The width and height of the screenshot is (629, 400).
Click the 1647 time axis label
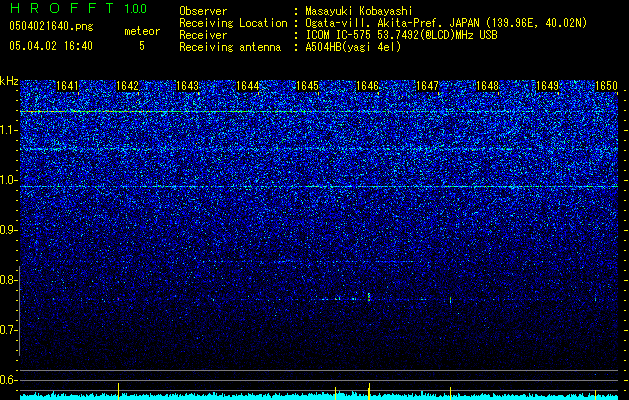(x=428, y=86)
